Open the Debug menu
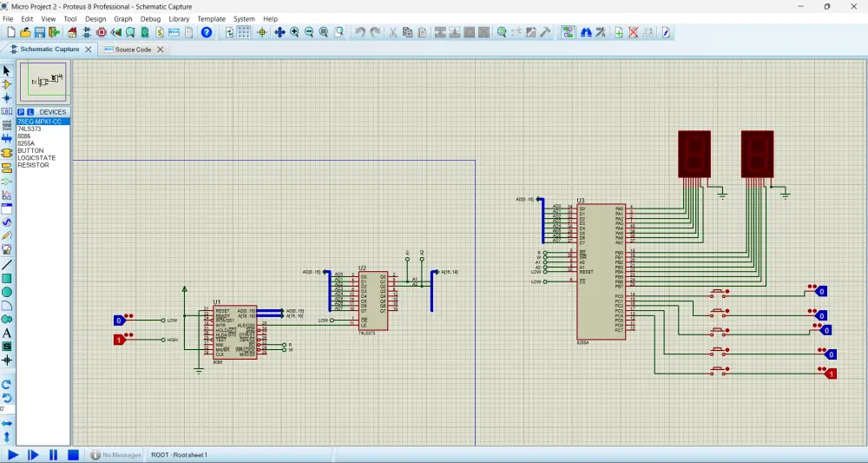This screenshot has width=868, height=463. [150, 19]
